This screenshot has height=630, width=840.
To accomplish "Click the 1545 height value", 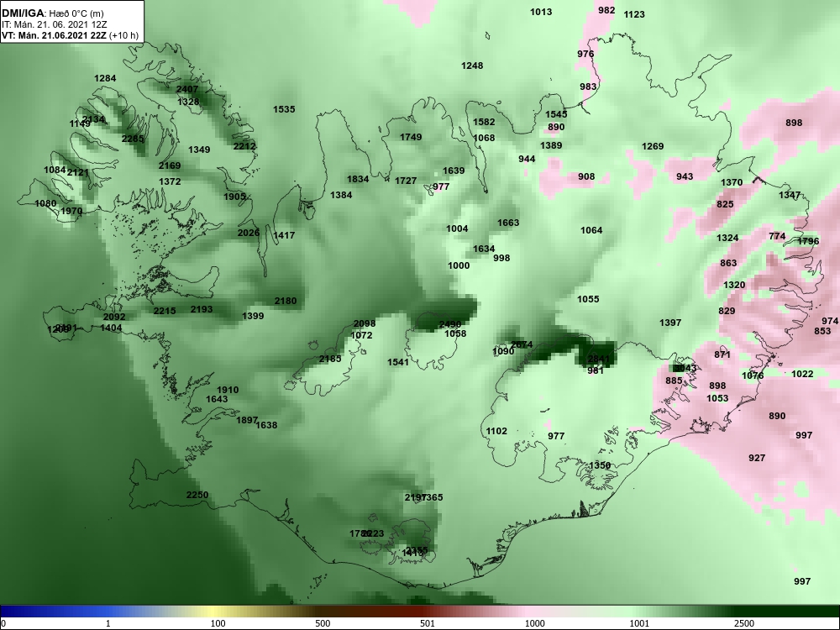I will (556, 114).
